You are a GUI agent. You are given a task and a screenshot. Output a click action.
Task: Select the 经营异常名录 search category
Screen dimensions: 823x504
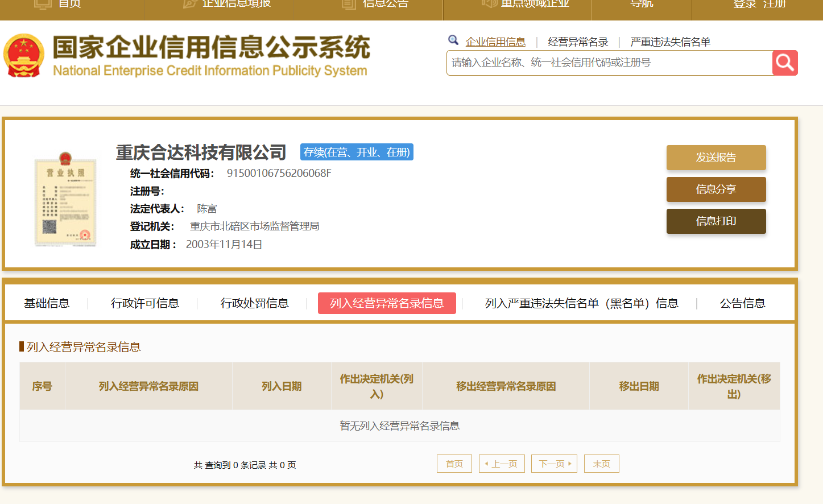[578, 42]
